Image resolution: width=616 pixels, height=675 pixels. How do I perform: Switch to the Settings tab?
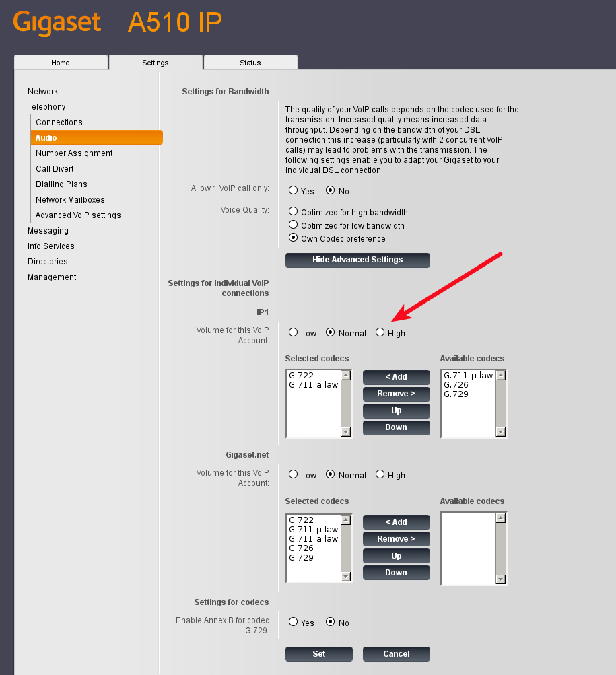pyautogui.click(x=156, y=63)
